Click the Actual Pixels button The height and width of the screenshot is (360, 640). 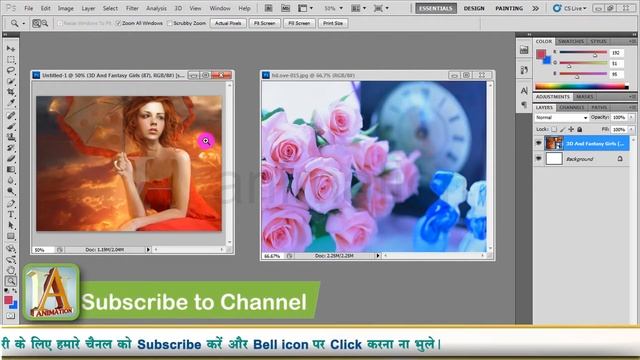click(x=228, y=23)
